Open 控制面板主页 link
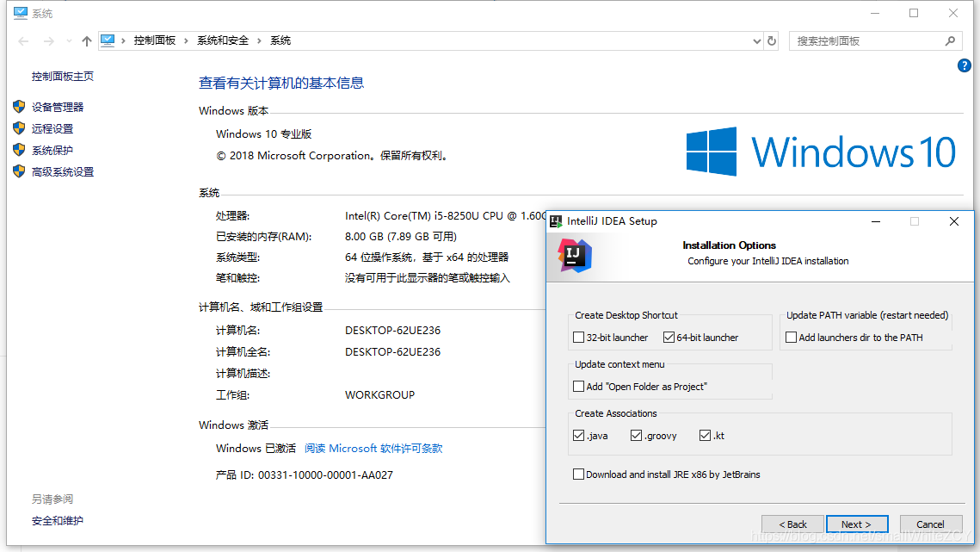The width and height of the screenshot is (980, 552). point(63,77)
